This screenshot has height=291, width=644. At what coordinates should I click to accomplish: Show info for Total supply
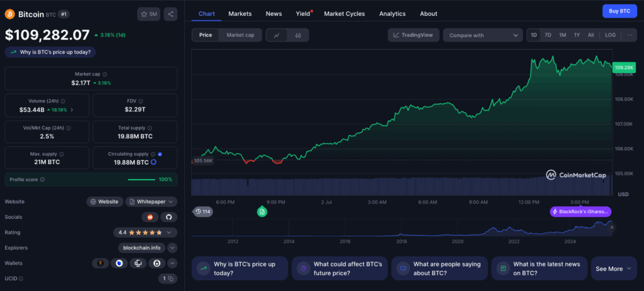tap(150, 128)
